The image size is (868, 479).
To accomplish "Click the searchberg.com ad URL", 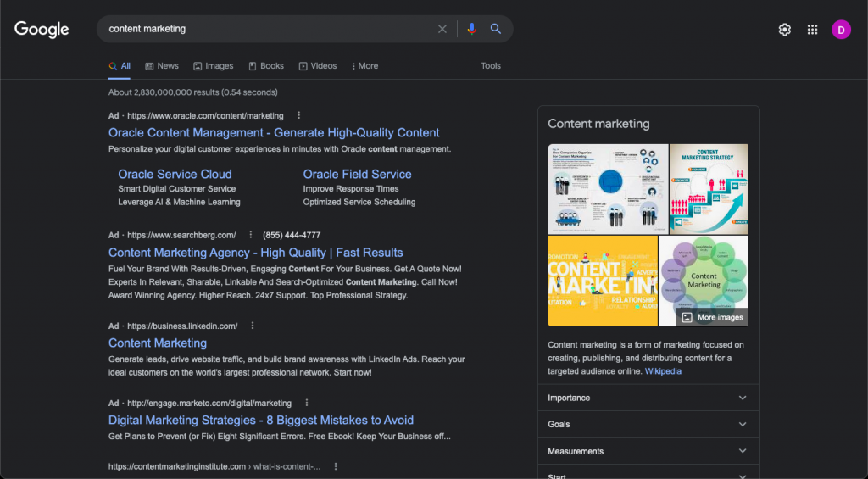I will coord(181,235).
